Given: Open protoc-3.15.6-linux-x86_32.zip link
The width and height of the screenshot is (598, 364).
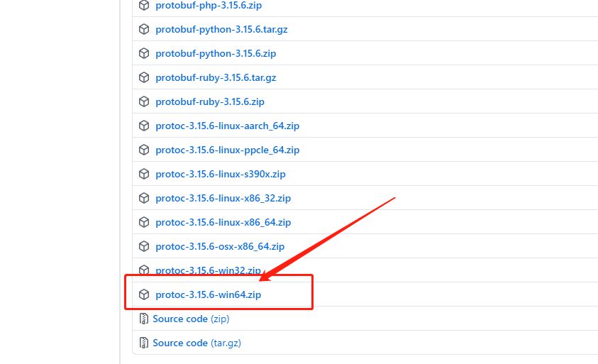Looking at the screenshot, I should pyautogui.click(x=223, y=199).
